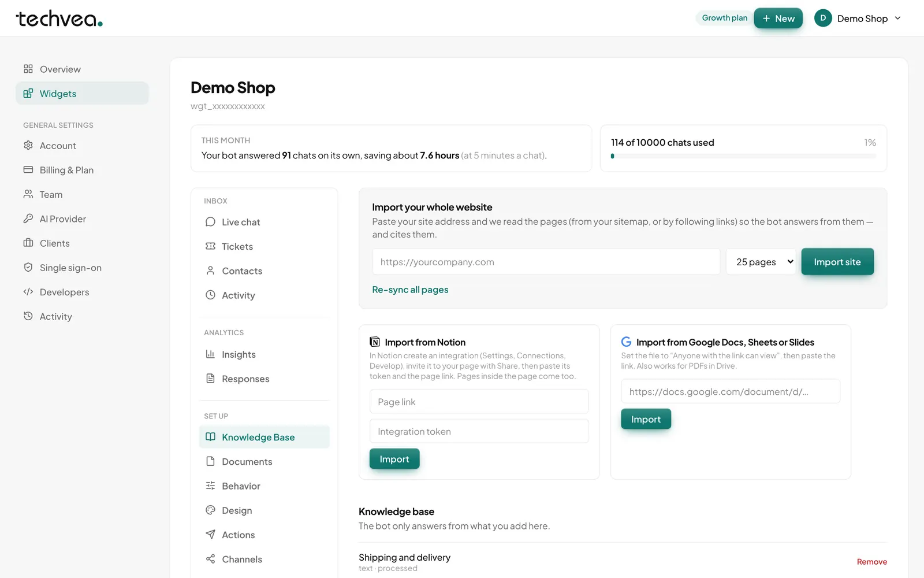924x578 pixels.
Task: Click the Import site button
Action: (x=837, y=262)
